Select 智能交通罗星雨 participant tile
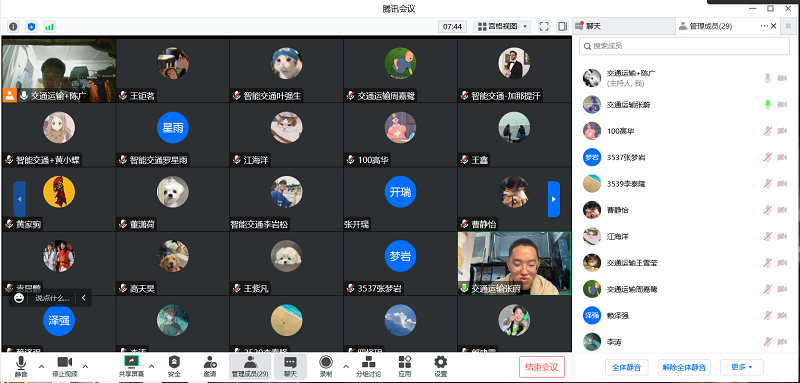This screenshot has height=383, width=800. [172, 135]
